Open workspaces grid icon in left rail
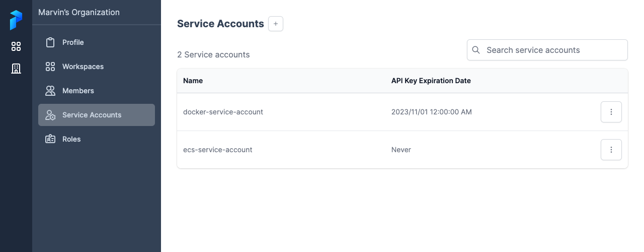Screen dimensions: 644x252 pyautogui.click(x=16, y=46)
